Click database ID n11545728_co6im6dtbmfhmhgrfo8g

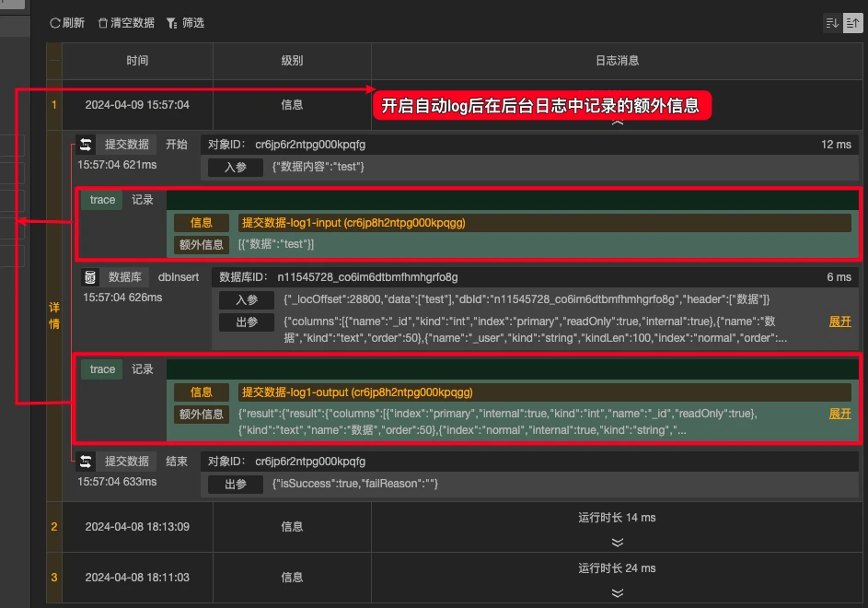367,277
